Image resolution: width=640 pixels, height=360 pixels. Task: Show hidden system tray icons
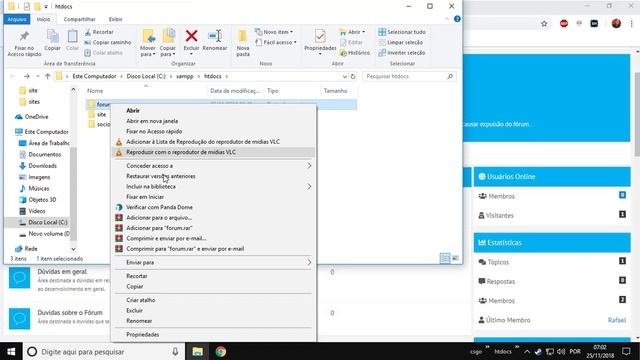point(527,352)
